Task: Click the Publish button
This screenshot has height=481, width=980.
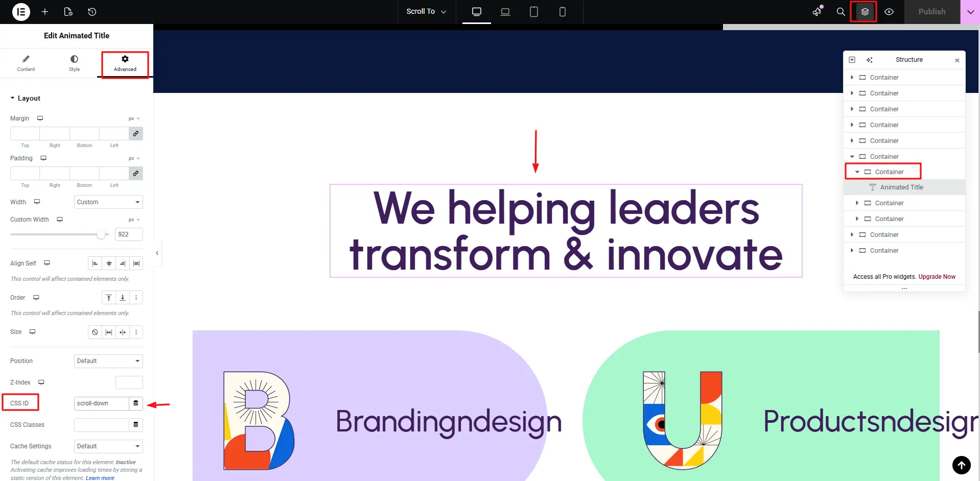Action: [931, 12]
